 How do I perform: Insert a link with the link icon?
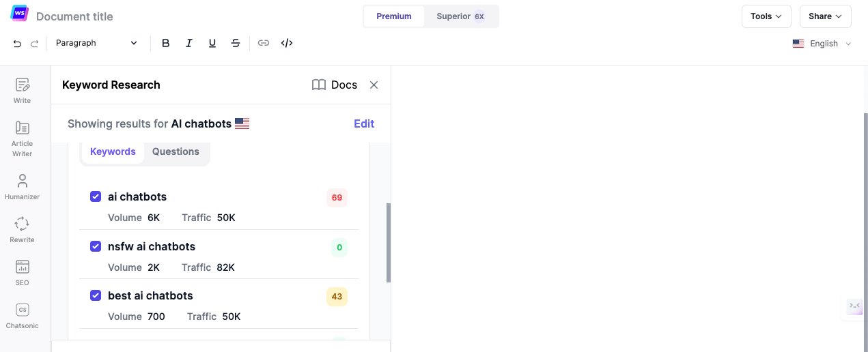click(264, 43)
